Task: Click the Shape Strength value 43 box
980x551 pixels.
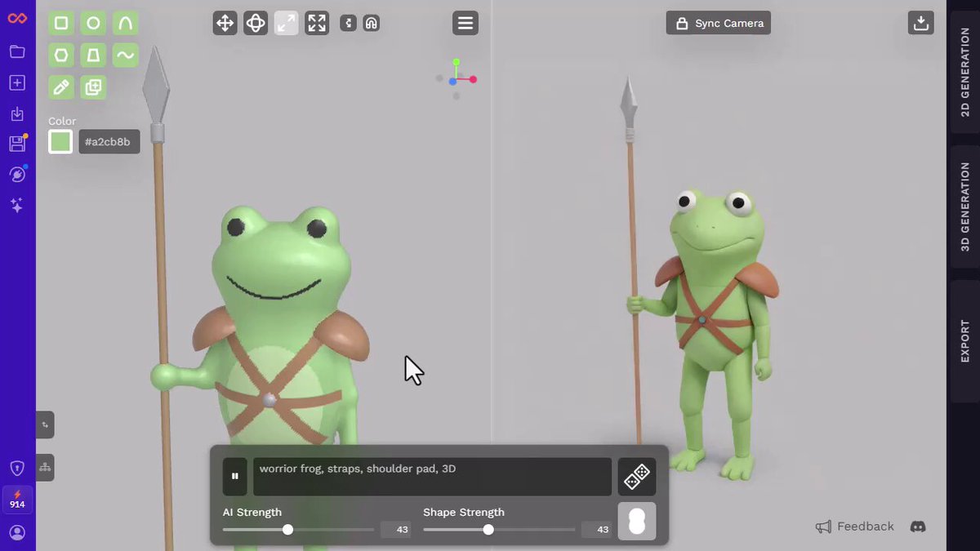Action: click(597, 530)
